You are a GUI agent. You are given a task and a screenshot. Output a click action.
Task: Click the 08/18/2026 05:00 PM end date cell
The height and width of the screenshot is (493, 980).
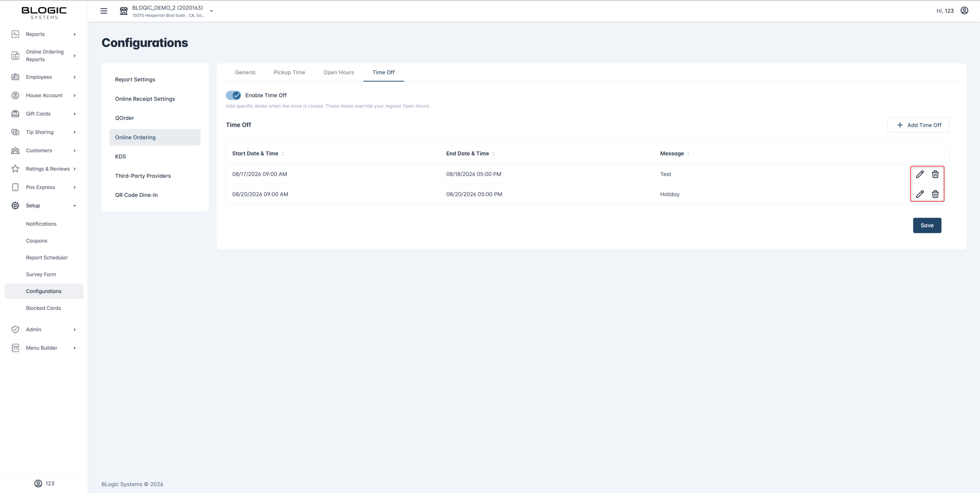[x=474, y=174]
